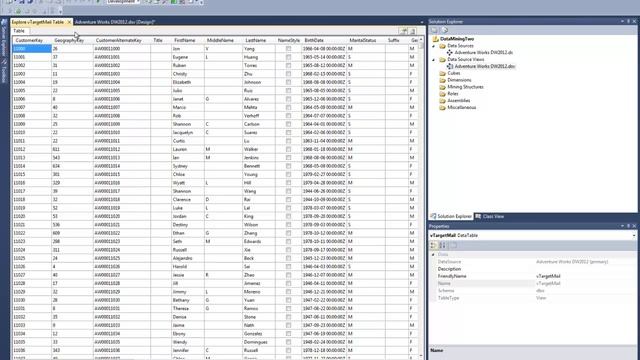Collapse the Data Source Views tree node
This screenshot has height=360, width=640.
pos(434,60)
